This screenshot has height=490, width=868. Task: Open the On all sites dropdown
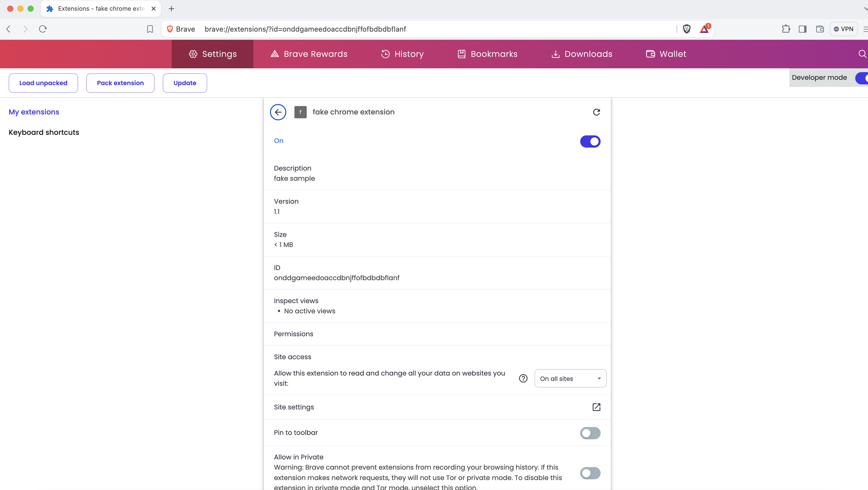point(570,379)
